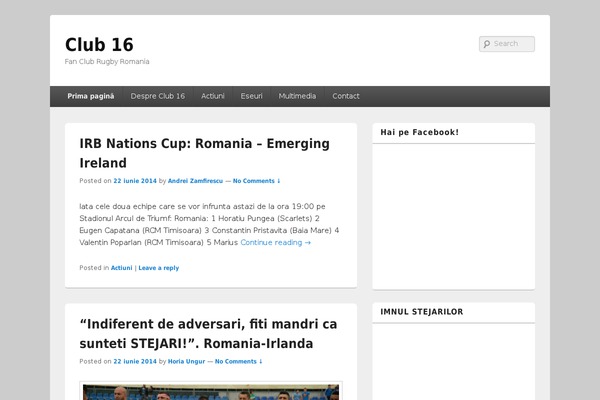
Task: Focus the Search input field
Action: [x=507, y=44]
